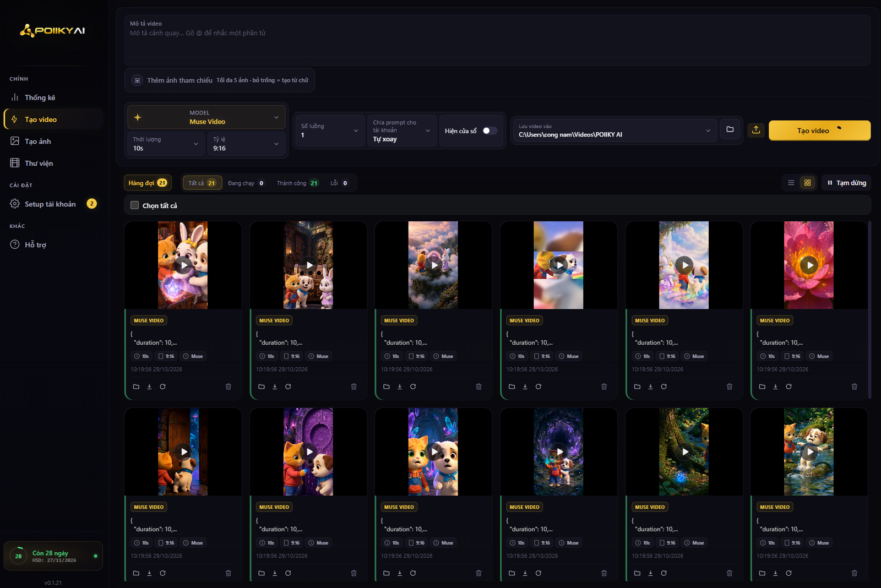
Task: Click the Mô tả video text area
Action: 497,40
